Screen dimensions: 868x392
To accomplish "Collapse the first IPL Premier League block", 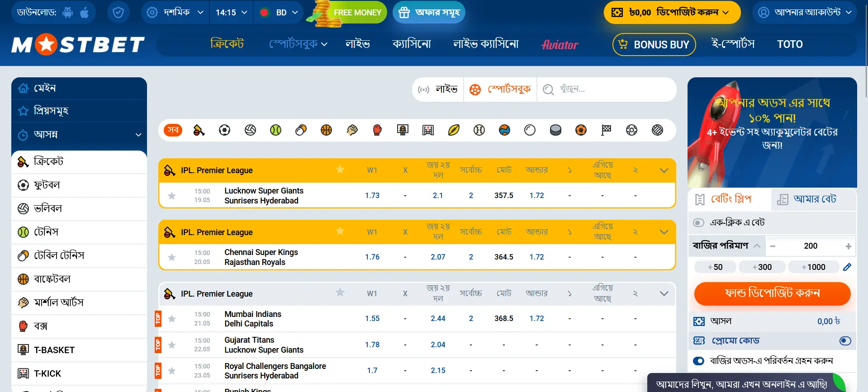I will [x=664, y=170].
